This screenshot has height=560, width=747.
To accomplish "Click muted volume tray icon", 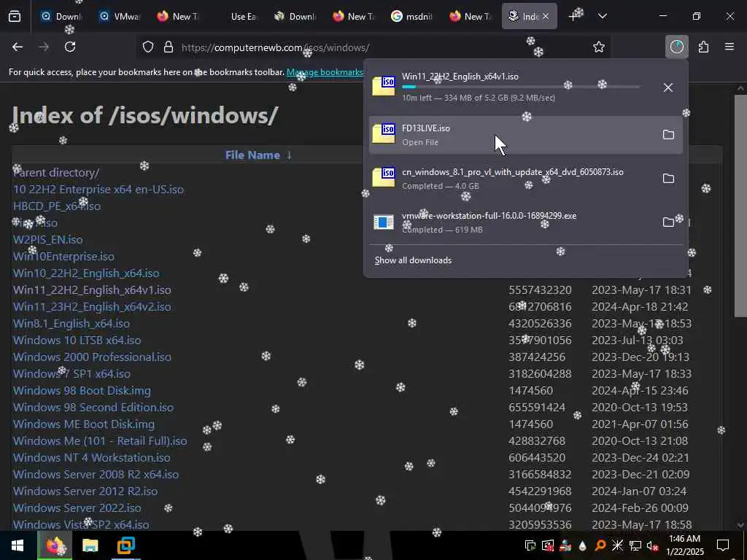I will (x=652, y=545).
